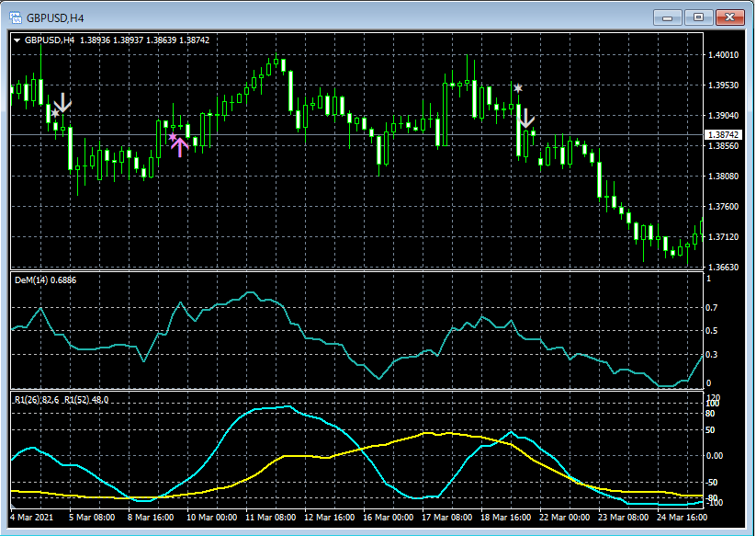Select the DeM(14) indicator label
Screen dimensions: 756x536
point(44,279)
